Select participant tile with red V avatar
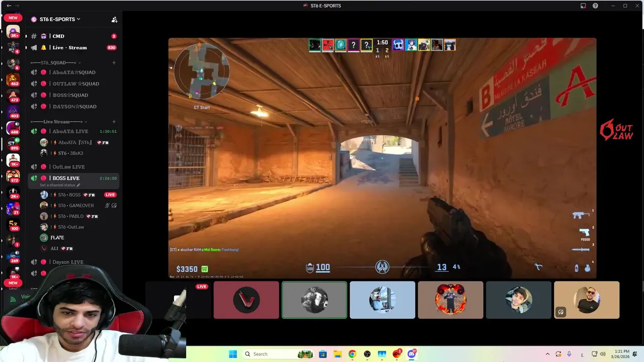 (x=247, y=300)
